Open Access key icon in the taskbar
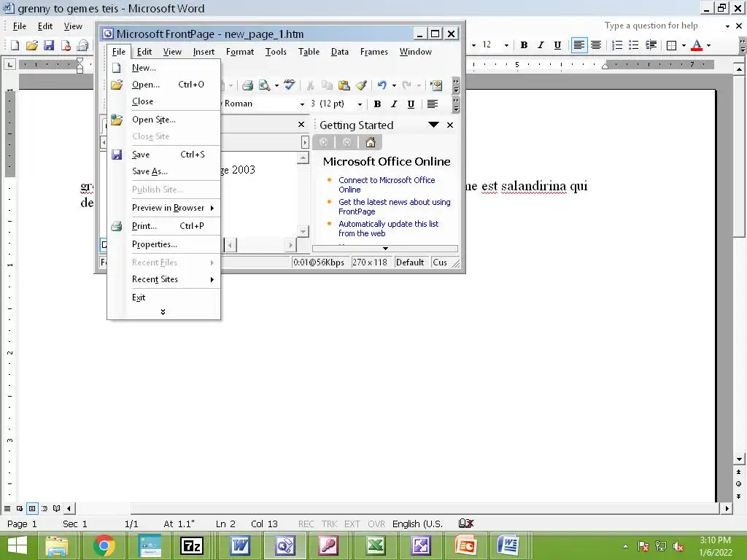747x560 pixels. pyautogui.click(x=330, y=545)
